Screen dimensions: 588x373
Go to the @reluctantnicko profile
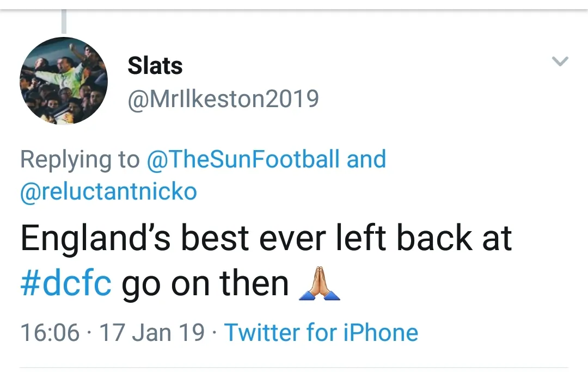[x=108, y=191]
